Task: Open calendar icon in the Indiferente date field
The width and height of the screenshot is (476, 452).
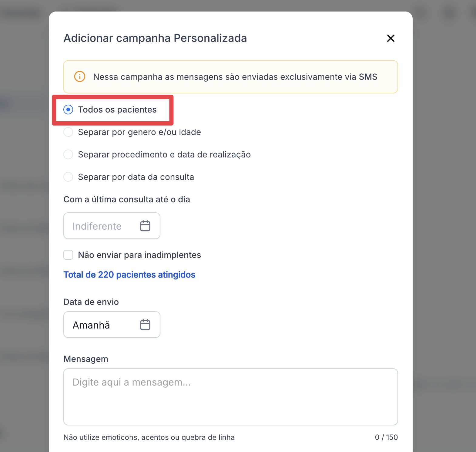Action: tap(145, 226)
